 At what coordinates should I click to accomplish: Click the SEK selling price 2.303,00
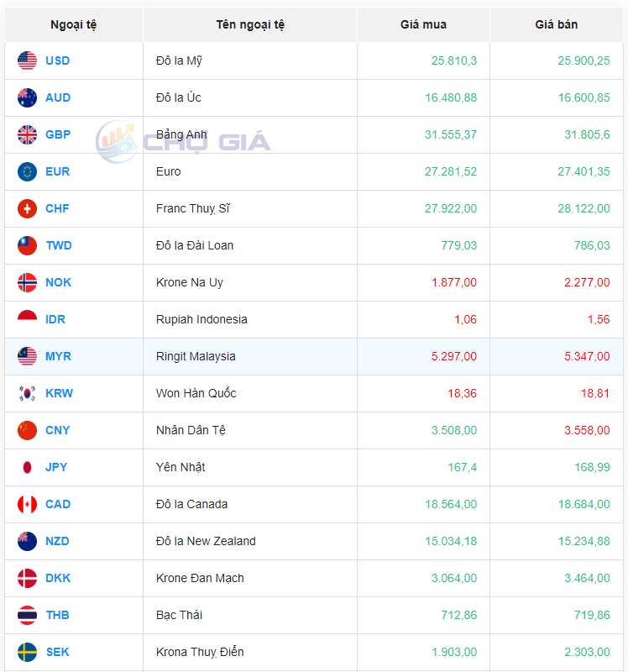point(585,652)
